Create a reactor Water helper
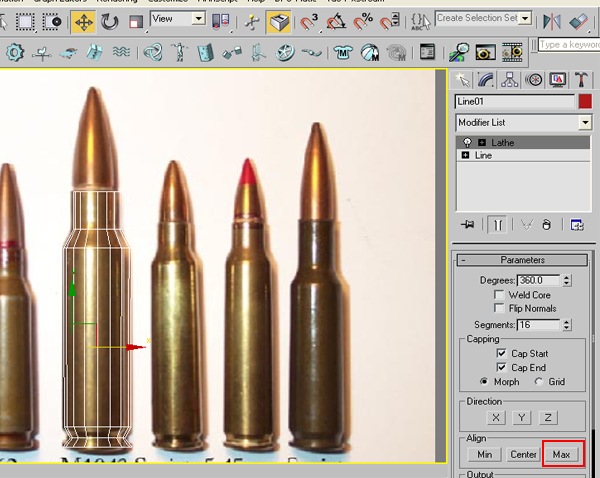This screenshot has height=478, width=600. pyautogui.click(x=121, y=52)
